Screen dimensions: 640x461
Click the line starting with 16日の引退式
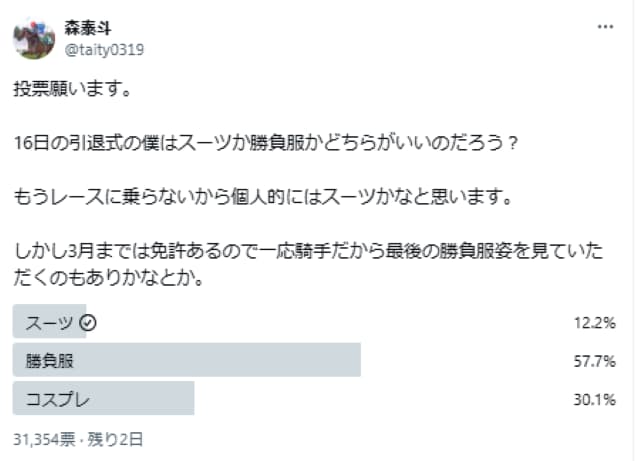coord(266,143)
